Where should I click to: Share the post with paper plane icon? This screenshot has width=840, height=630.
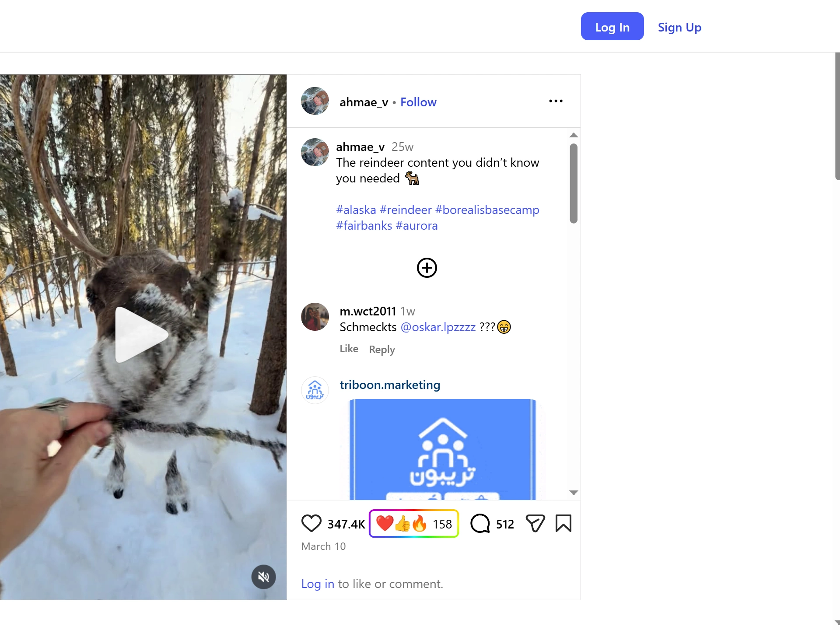[535, 523]
